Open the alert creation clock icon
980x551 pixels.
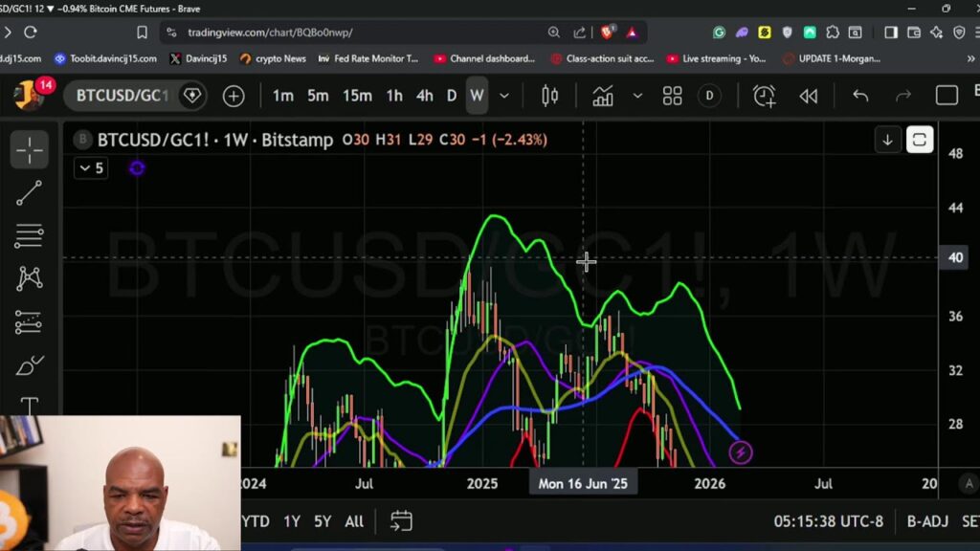click(x=764, y=96)
